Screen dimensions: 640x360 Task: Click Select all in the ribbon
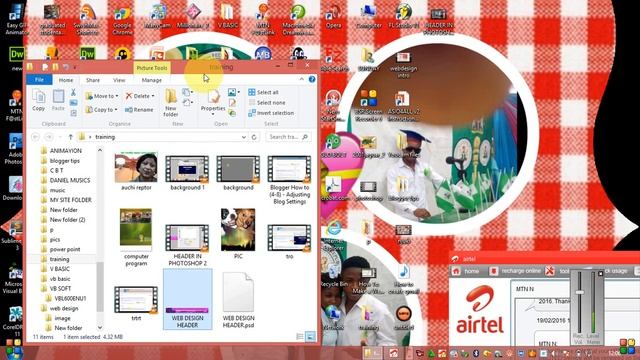tap(263, 92)
